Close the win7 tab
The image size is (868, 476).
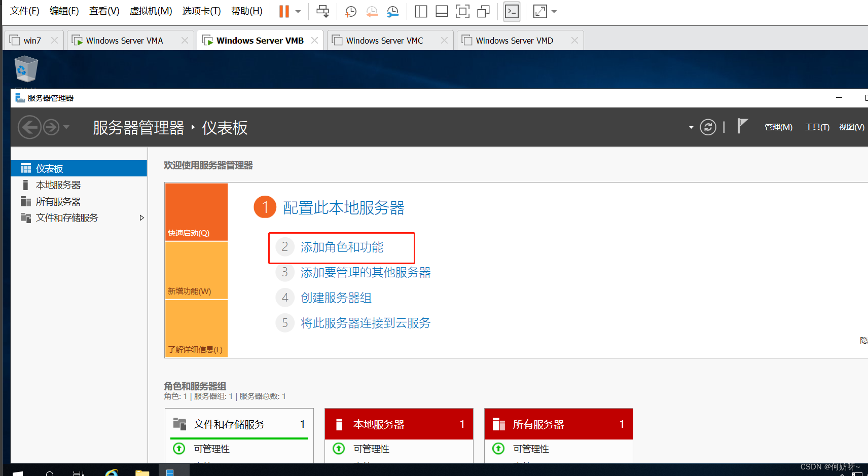[54, 41]
